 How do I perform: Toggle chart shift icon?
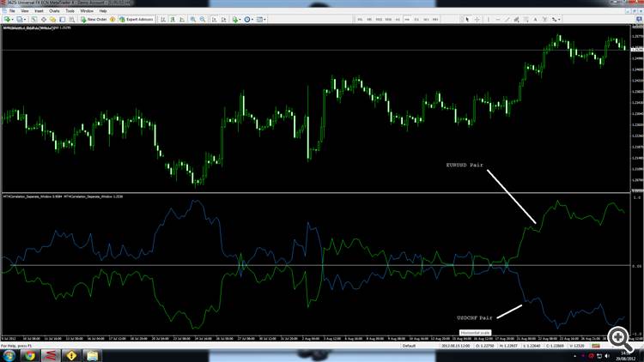224,19
